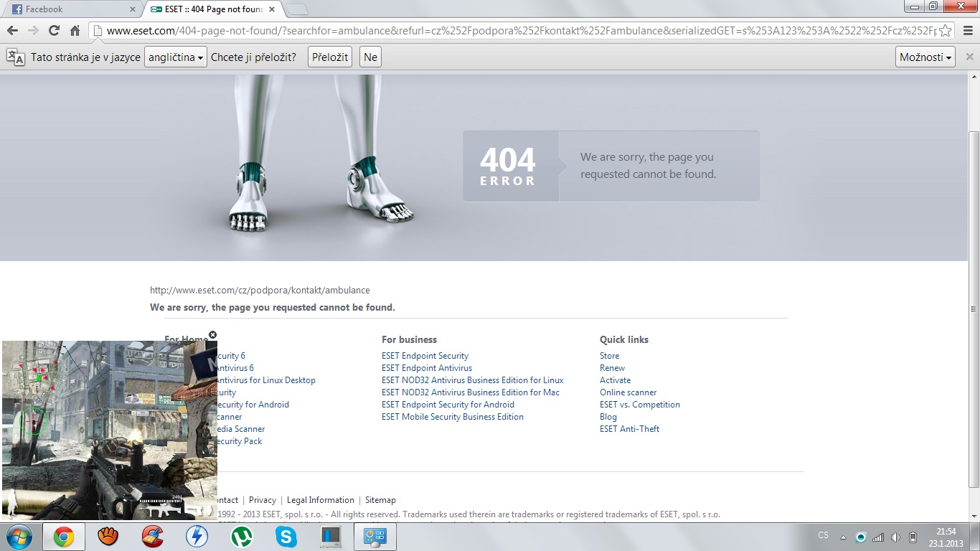The height and width of the screenshot is (551, 980).
Task: Click the 'For business' column heading
Action: click(x=409, y=339)
